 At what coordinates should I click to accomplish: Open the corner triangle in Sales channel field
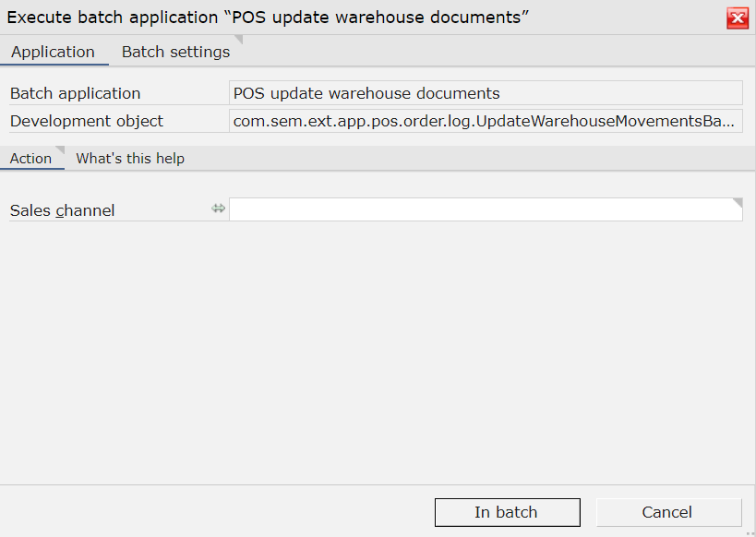coord(738,203)
